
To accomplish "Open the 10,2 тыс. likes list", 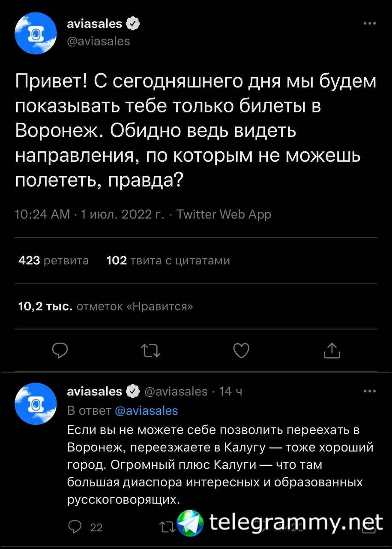I will click(x=106, y=306).
